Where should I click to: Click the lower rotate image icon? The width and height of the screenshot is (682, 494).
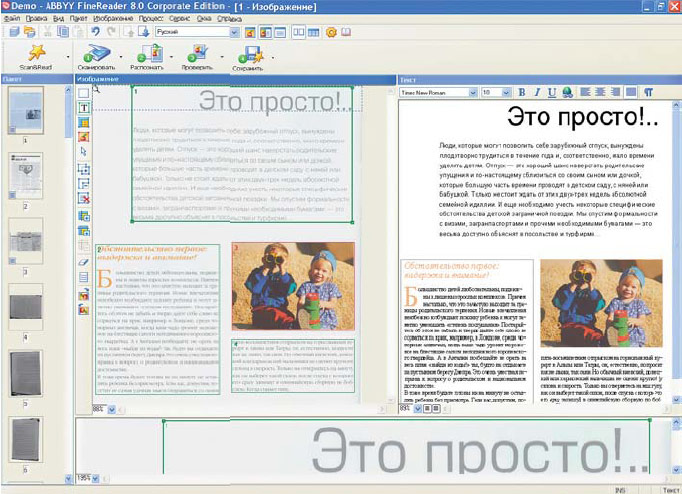pos(84,310)
